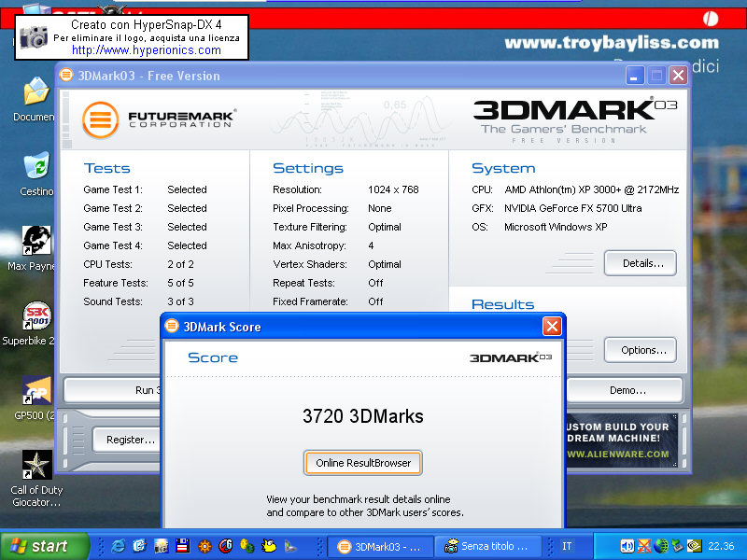This screenshot has height=560, width=747.
Task: Click the photo viewer quick launch icon
Action: 161,546
